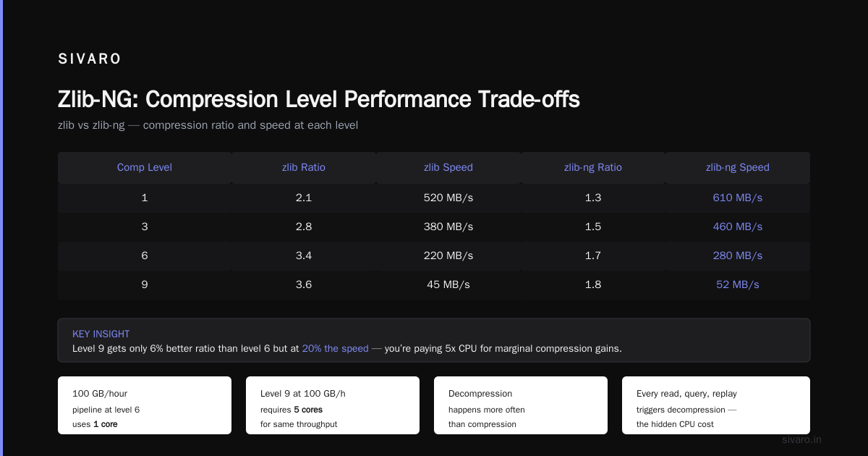Screen dimensions: 868x456
Task: Click the main Zlib-NG title heading
Action: point(319,99)
